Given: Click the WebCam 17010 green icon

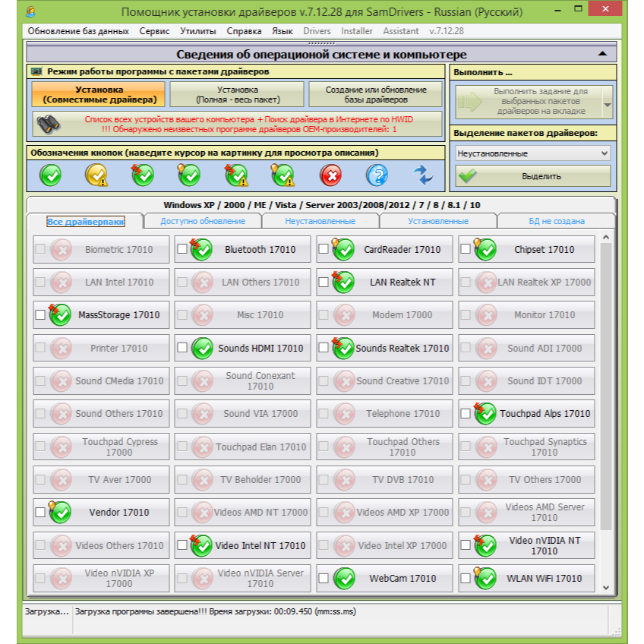Looking at the screenshot, I should click(x=344, y=578).
